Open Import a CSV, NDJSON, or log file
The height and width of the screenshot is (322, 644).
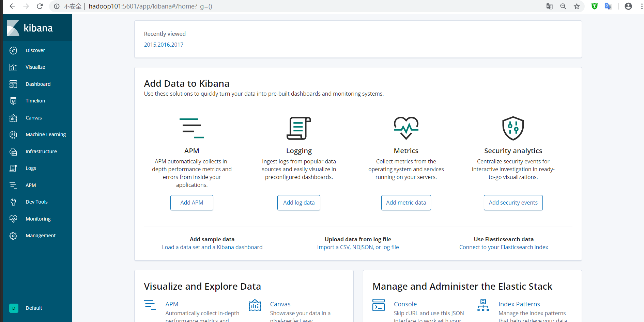point(358,247)
